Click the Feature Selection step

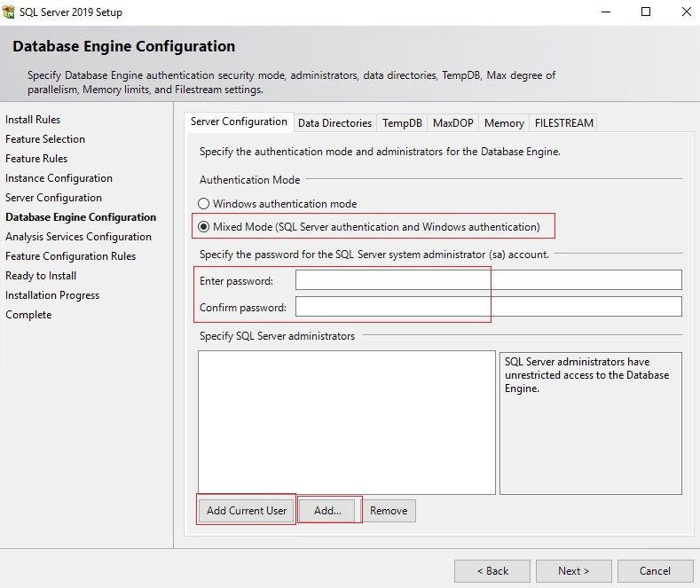pyautogui.click(x=45, y=139)
